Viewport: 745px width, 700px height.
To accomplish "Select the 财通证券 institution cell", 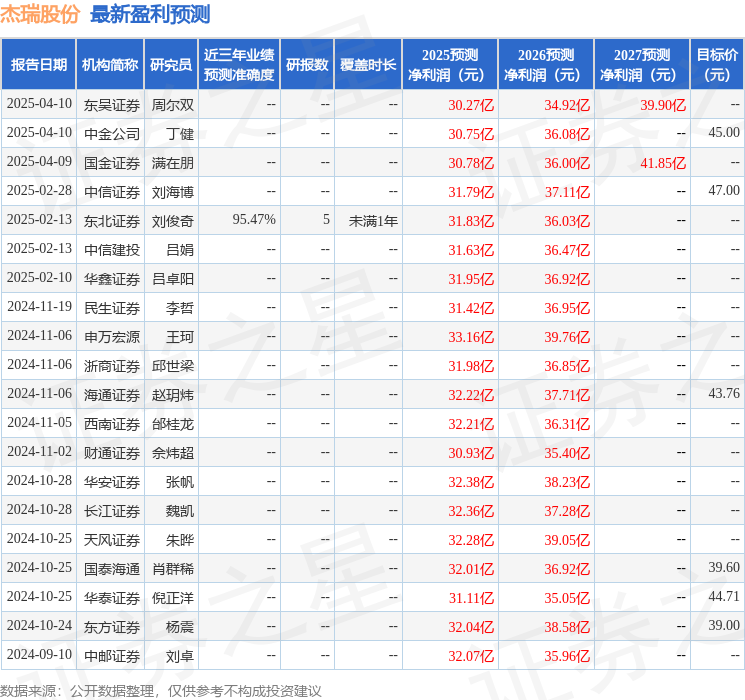I will 112,453.
